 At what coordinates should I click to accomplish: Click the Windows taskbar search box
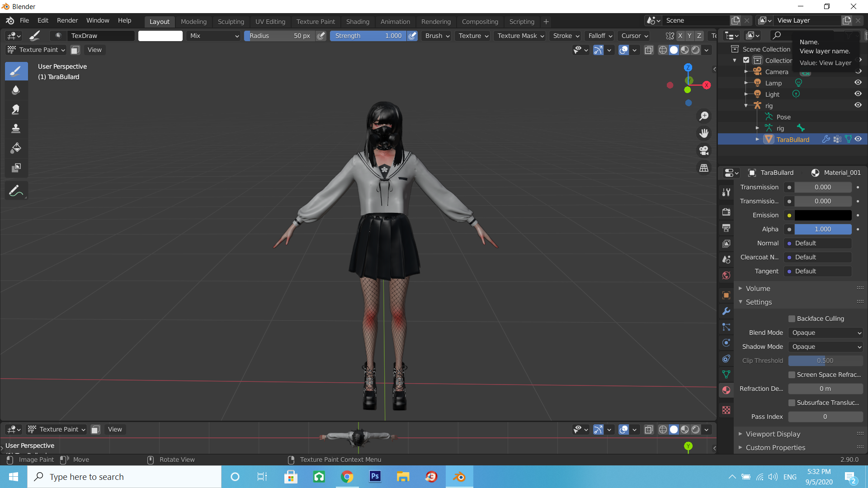click(124, 477)
